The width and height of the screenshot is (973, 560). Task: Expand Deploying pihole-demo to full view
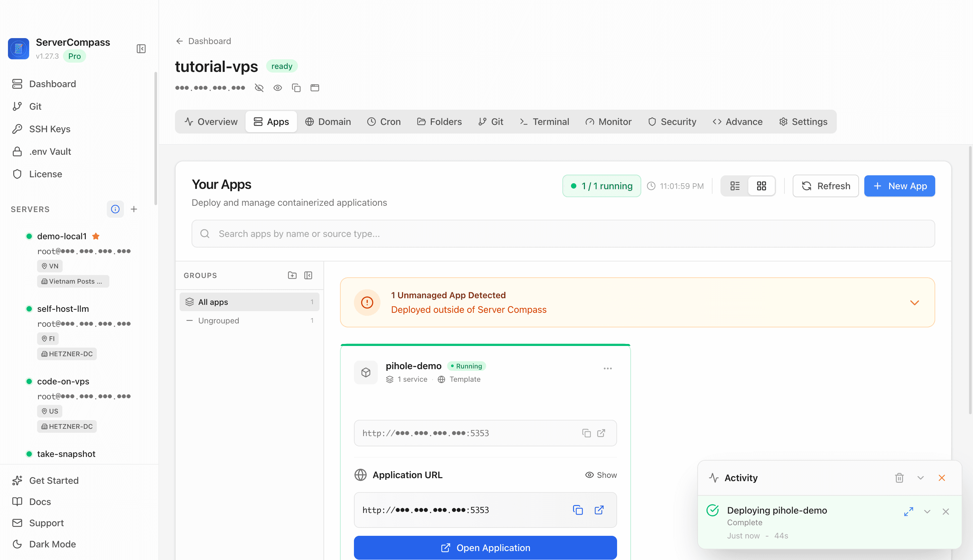pos(909,512)
